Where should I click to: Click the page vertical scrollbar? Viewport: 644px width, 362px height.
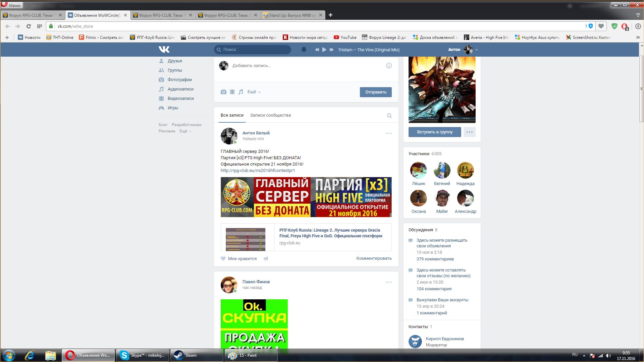tap(641, 89)
